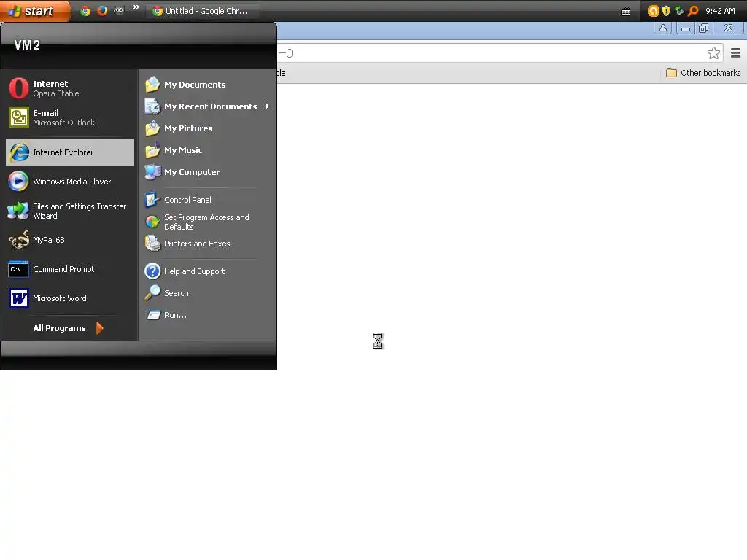Launch Firefox from Quick Launch
The height and width of the screenshot is (560, 747).
pos(102,11)
